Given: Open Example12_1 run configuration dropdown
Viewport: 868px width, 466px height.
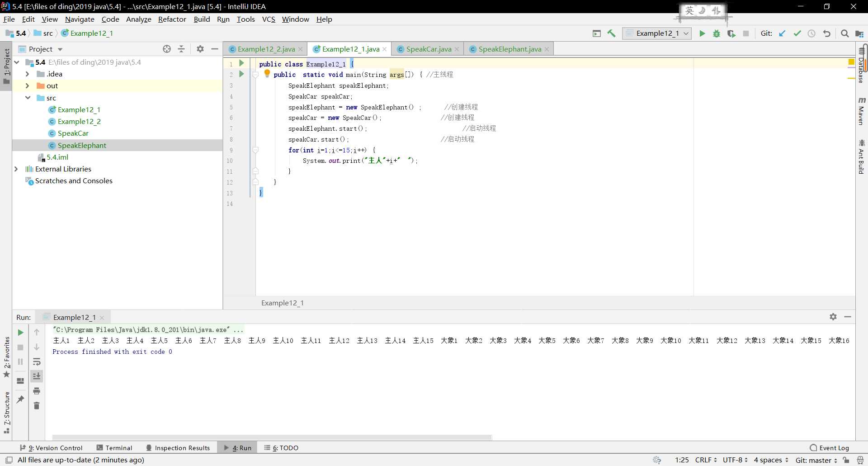Looking at the screenshot, I should point(657,33).
